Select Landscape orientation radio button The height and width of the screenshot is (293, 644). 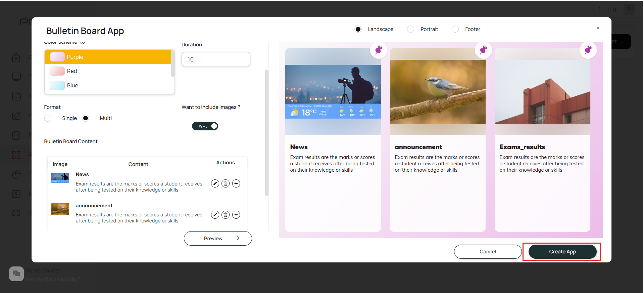358,29
